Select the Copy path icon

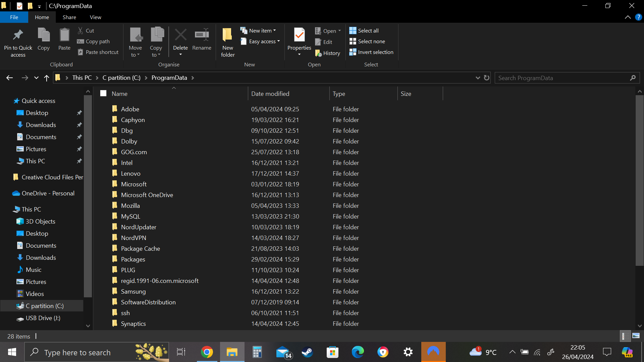(80, 41)
